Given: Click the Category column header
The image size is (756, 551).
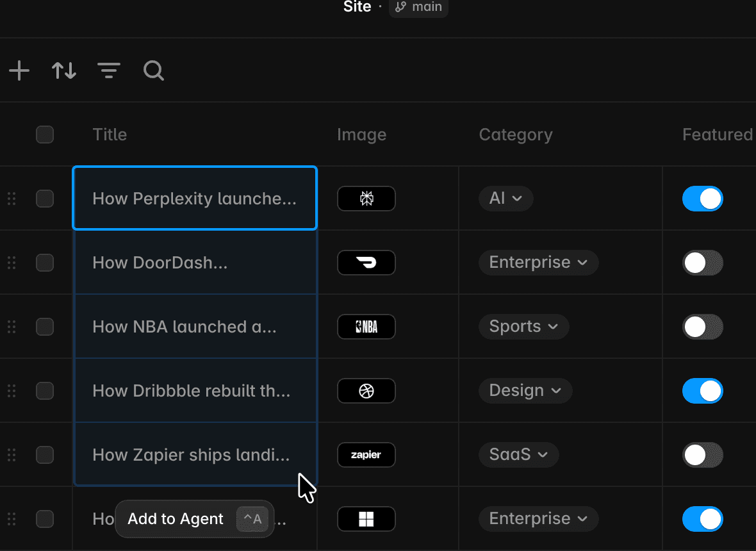Looking at the screenshot, I should (x=516, y=135).
